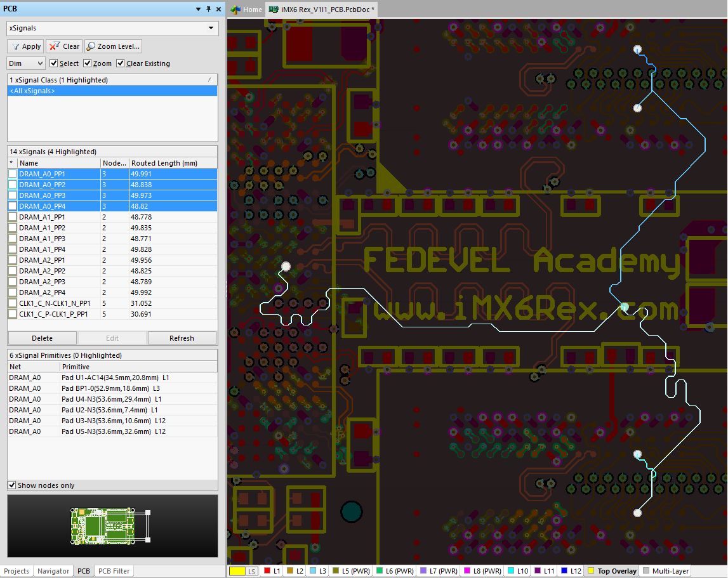Check the DRAM_A1_PP3 checkbox
The width and height of the screenshot is (728, 578).
coord(13,239)
